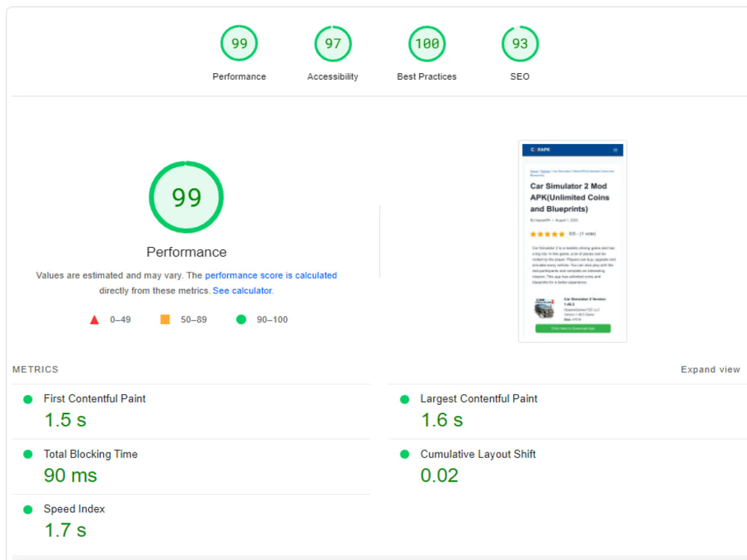Click the '1.5 s' First Contentful Paint value

[65, 420]
